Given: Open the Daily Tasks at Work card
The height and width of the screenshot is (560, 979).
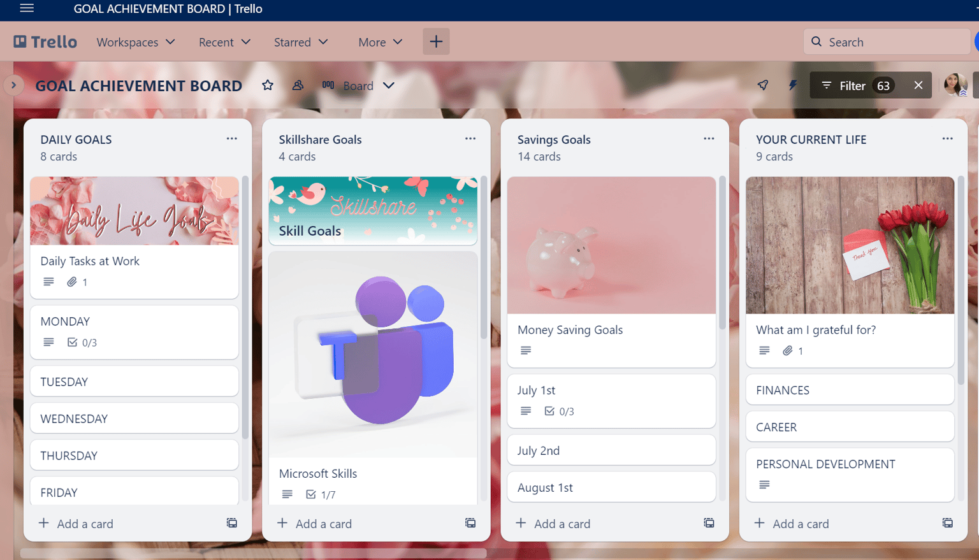Looking at the screenshot, I should point(134,237).
